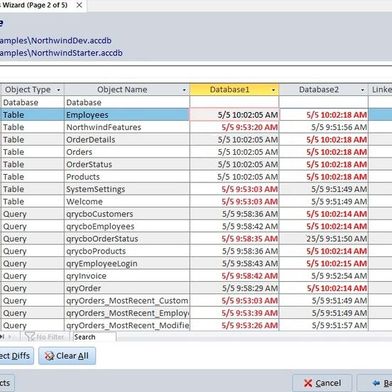Click the Cancel button
Screen dimensions: 392x392
click(x=322, y=383)
